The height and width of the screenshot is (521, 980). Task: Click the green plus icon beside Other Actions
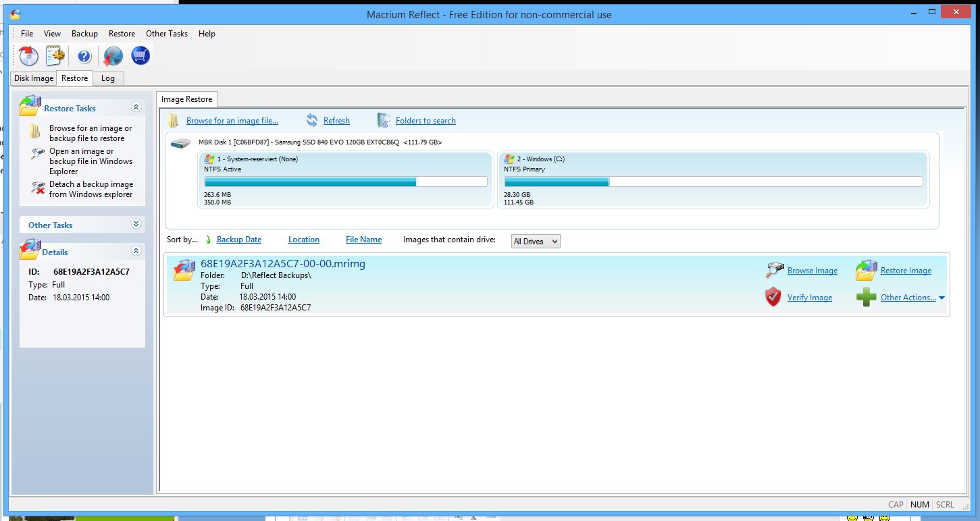866,297
